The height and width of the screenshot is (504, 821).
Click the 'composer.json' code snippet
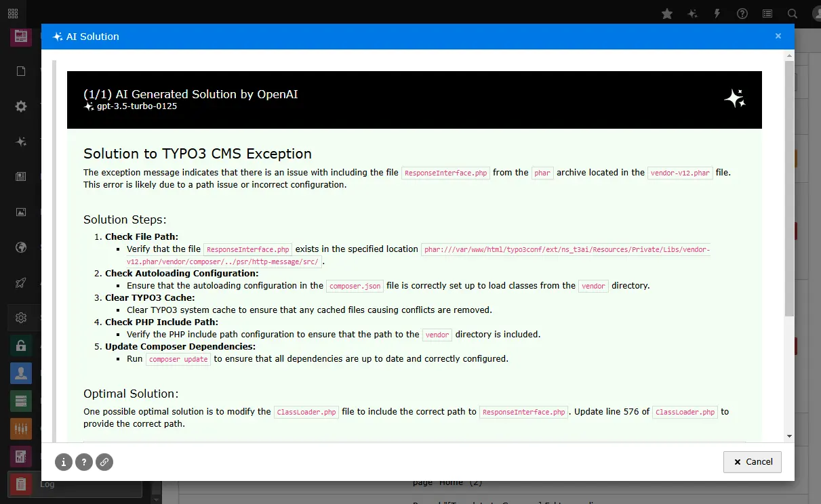pos(355,286)
